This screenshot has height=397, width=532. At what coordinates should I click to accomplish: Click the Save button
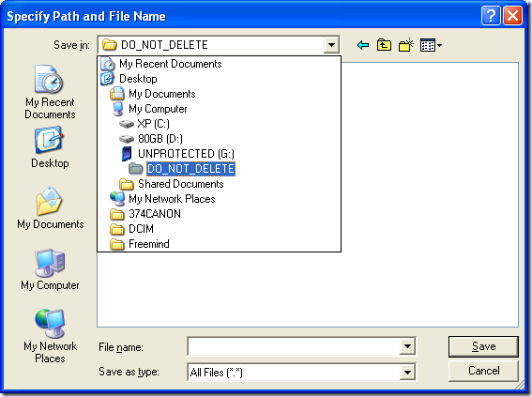[483, 346]
